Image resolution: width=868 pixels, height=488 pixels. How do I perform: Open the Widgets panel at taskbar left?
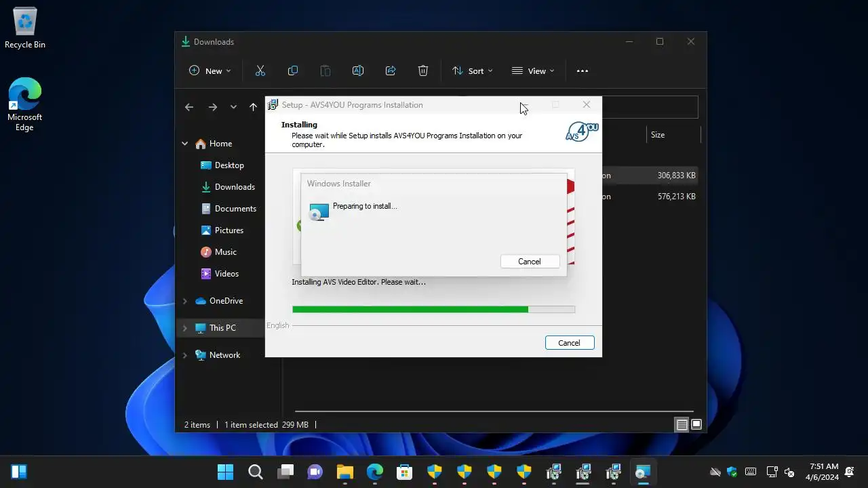[19, 472]
